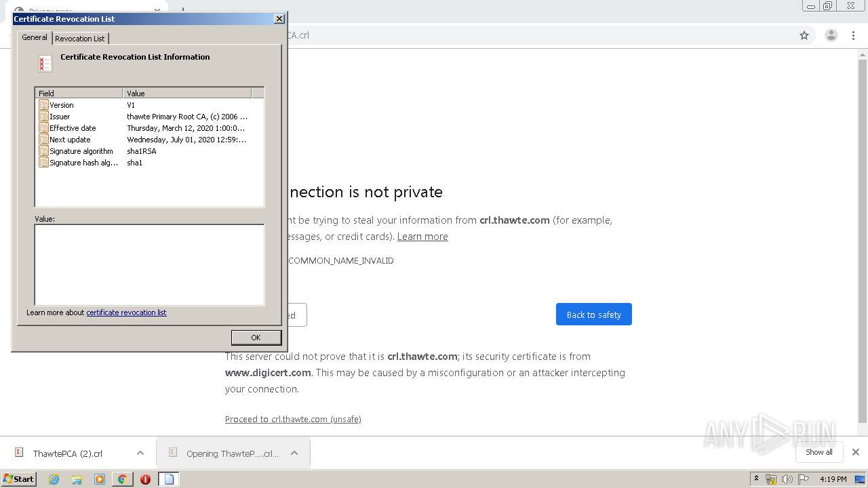The image size is (868, 488).
Task: Click inside the Value details box
Action: coord(149,265)
